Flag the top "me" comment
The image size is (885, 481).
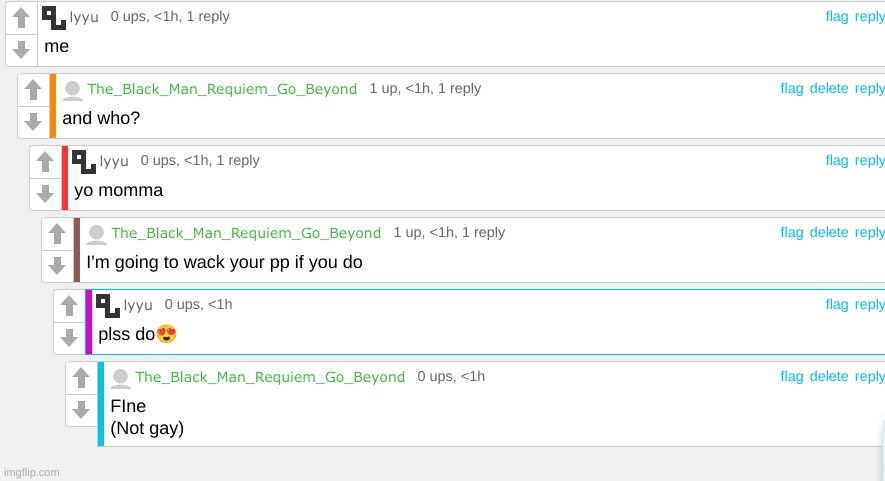point(836,16)
